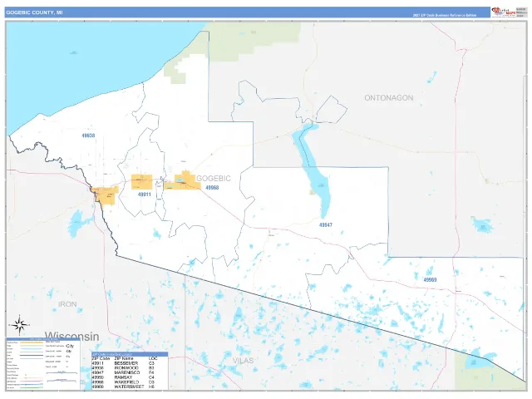Image resolution: width=532 pixels, height=399 pixels.
Task: Click the Gogebic County, MI title
Action: click(34, 12)
